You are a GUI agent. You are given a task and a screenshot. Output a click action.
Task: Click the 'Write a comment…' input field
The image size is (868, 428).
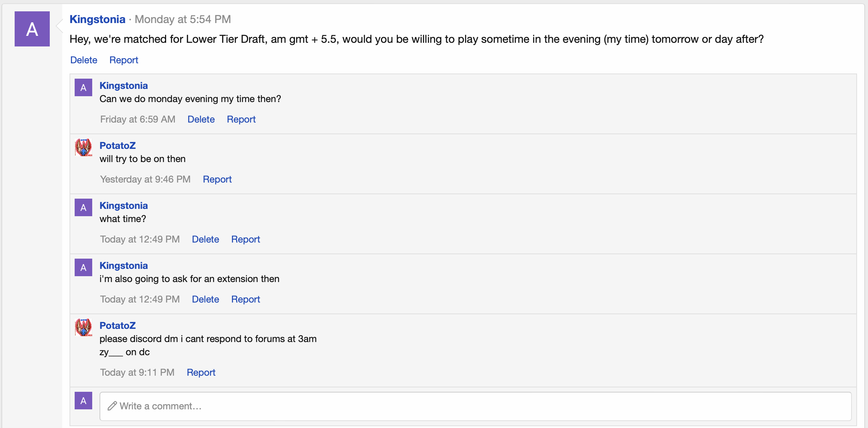click(476, 406)
